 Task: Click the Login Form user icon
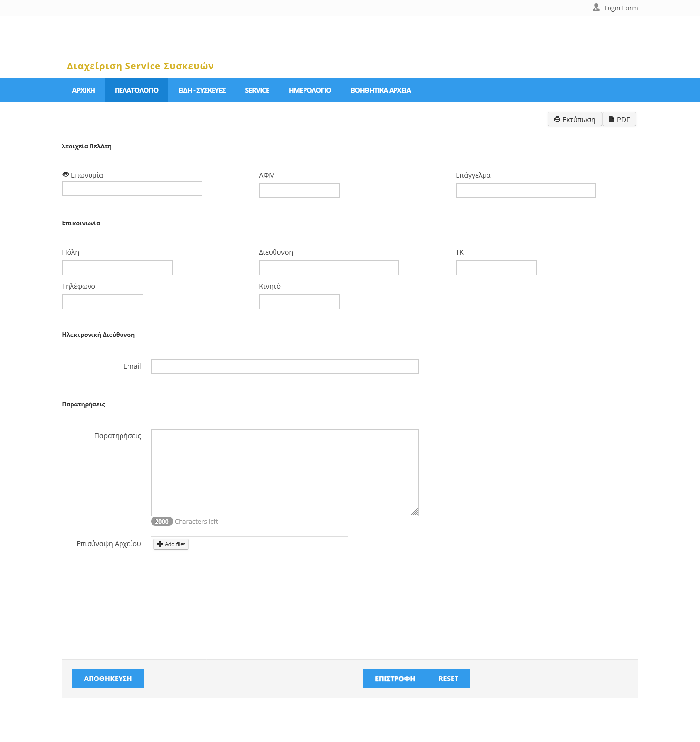tap(596, 8)
